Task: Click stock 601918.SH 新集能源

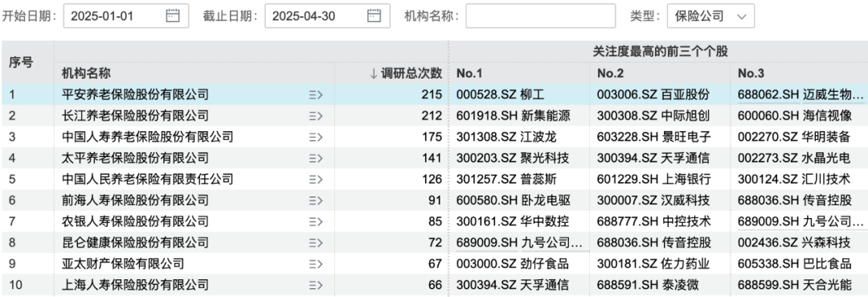Action: [513, 116]
